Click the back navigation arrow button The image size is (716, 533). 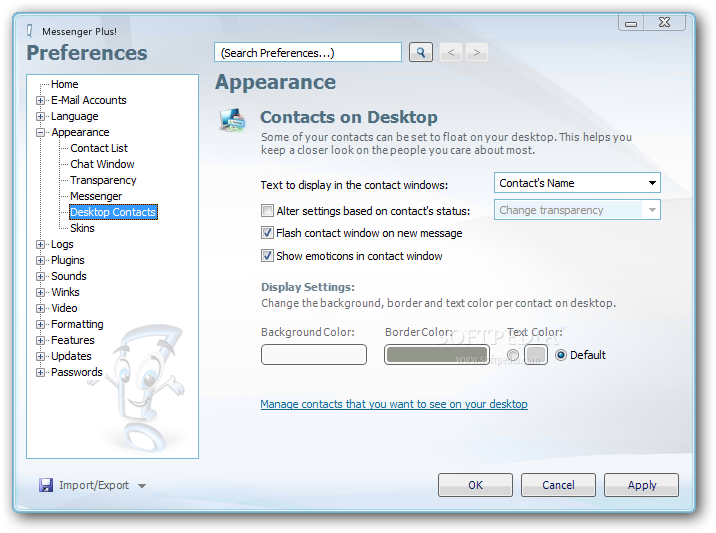(451, 53)
